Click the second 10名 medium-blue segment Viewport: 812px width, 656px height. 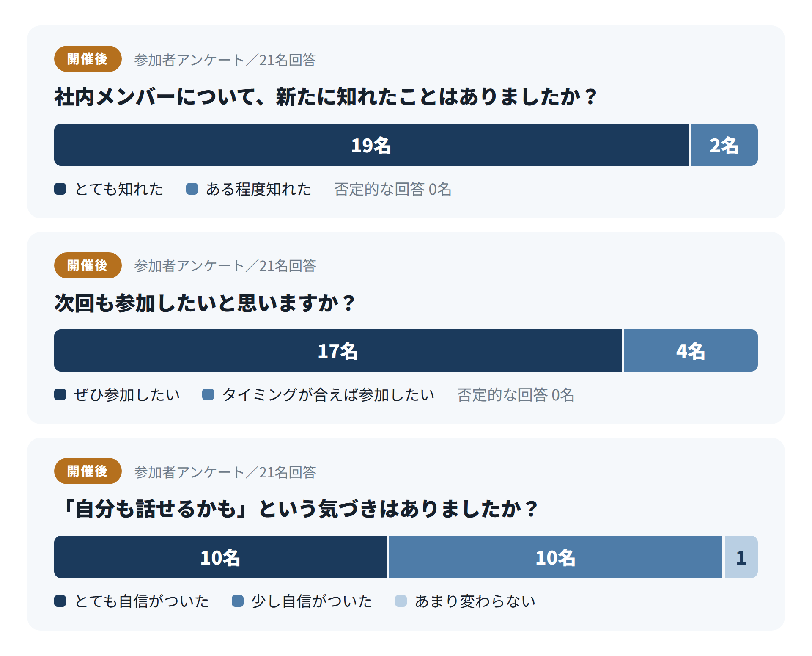click(555, 557)
